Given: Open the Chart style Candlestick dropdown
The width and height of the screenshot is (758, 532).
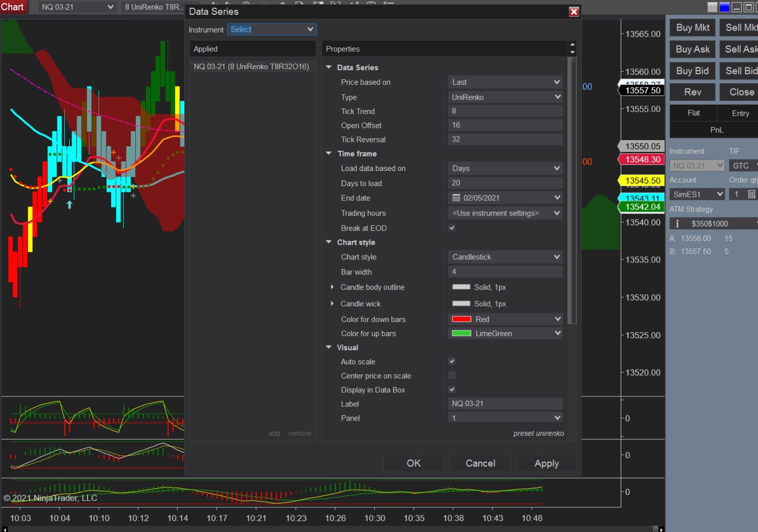Looking at the screenshot, I should 505,257.
